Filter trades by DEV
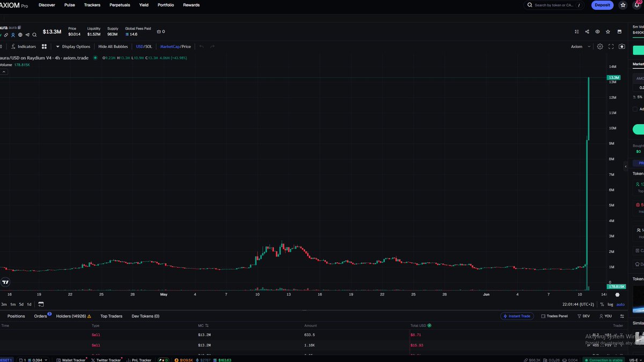Screen dimensions: 644x362 (x=583, y=316)
